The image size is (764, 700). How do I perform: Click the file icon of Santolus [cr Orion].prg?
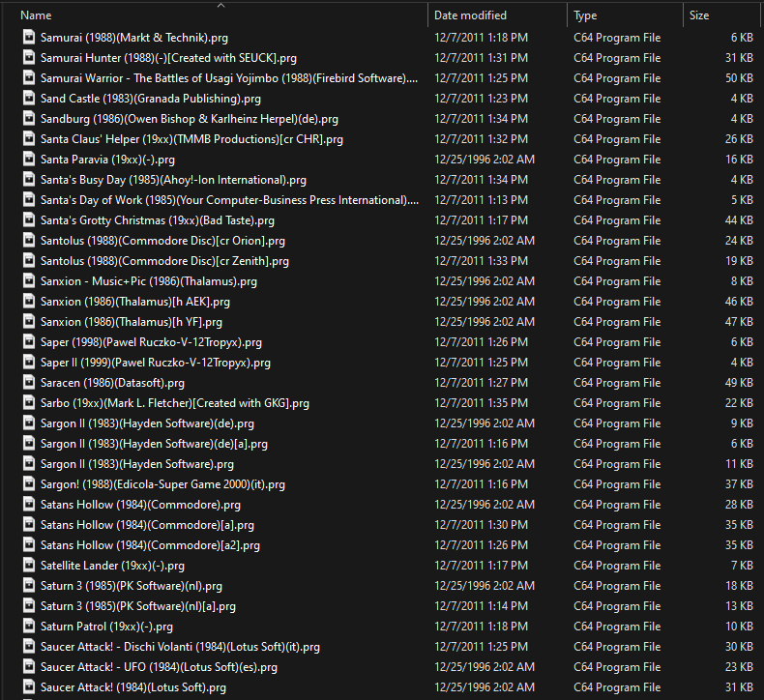coord(29,241)
